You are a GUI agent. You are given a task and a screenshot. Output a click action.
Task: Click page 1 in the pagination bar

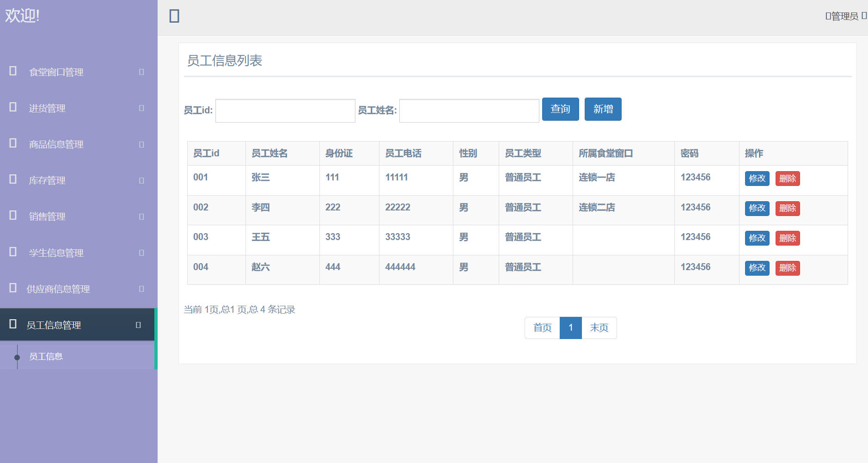(x=571, y=327)
